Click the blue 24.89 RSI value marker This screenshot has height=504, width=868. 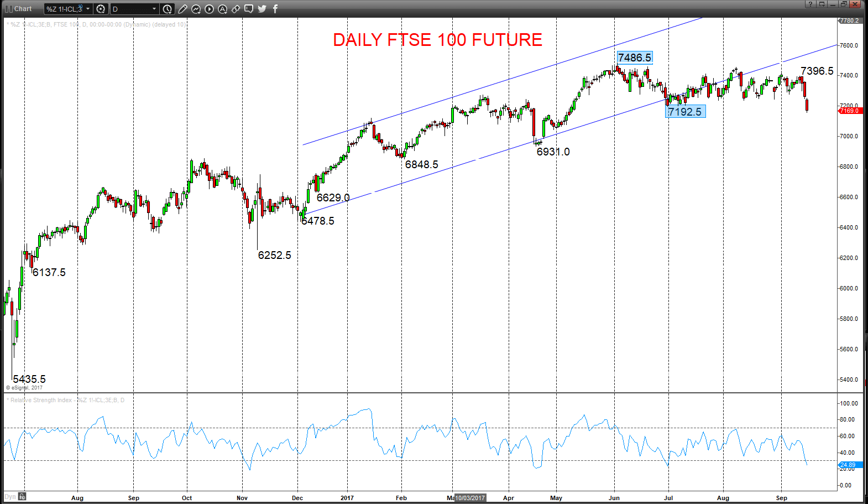click(x=850, y=465)
